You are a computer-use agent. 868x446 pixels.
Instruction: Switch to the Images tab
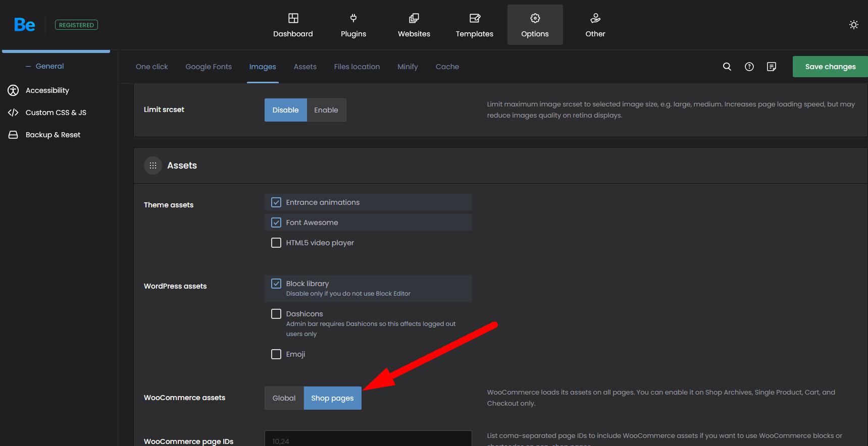click(263, 67)
